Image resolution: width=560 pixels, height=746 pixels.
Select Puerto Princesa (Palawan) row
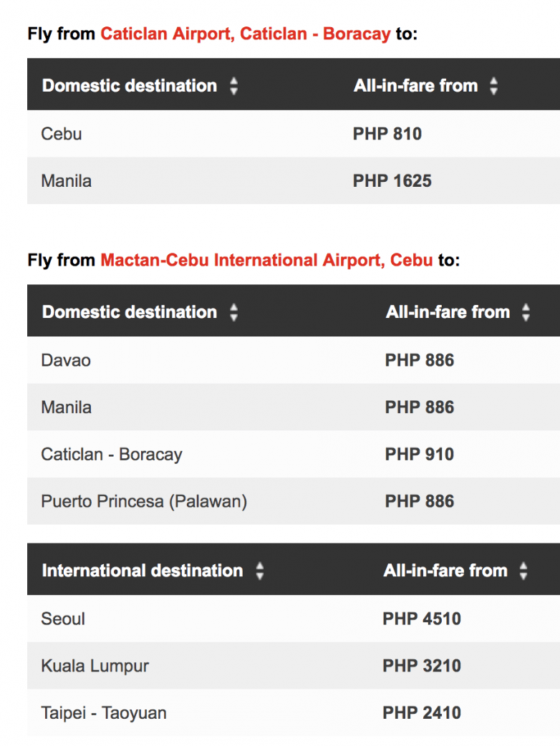(144, 502)
